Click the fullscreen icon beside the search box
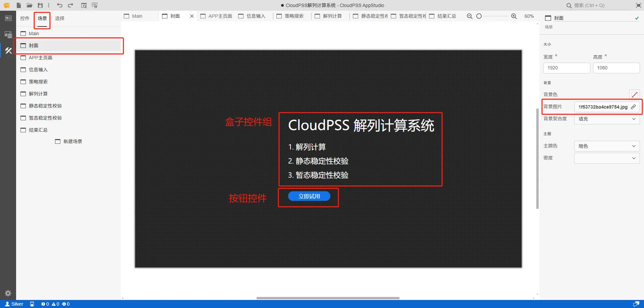 tap(638, 5)
